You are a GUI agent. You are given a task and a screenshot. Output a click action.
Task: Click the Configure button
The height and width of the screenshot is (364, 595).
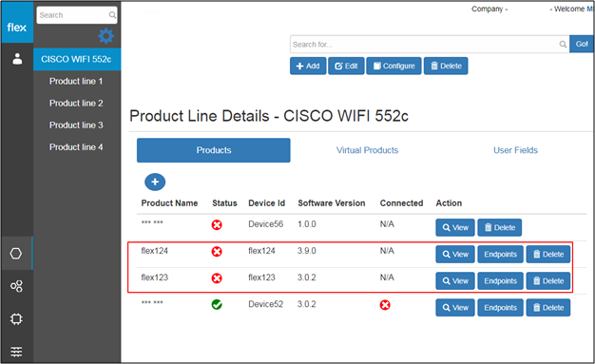click(393, 66)
